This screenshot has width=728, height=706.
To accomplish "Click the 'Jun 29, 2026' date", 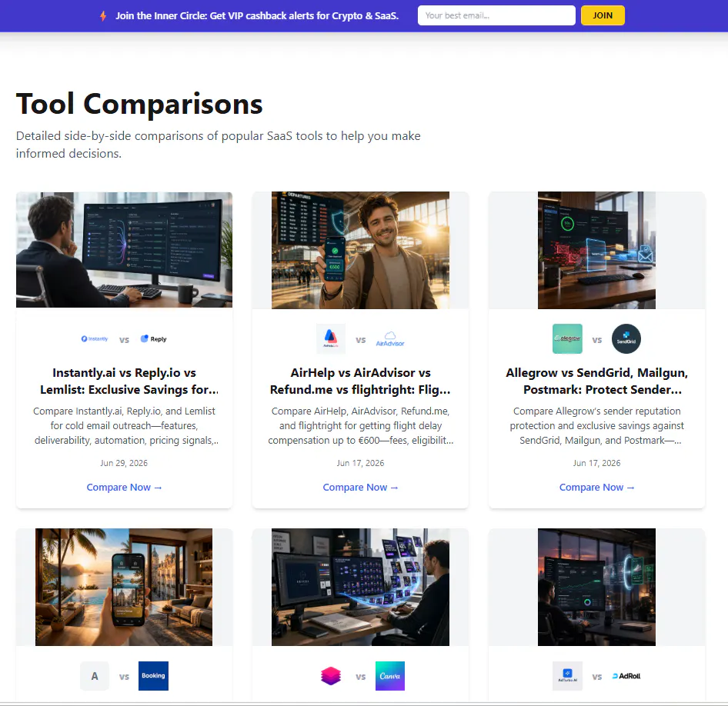I will [124, 463].
